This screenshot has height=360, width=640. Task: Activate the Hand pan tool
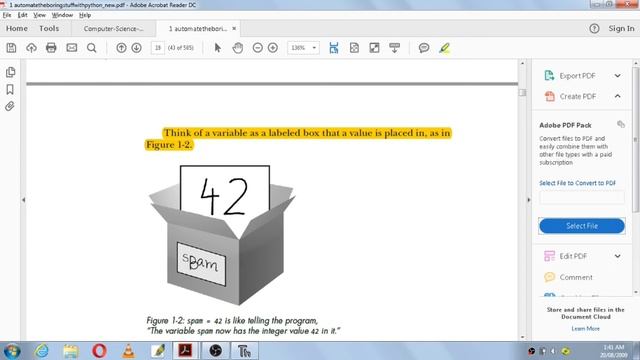(x=238, y=48)
